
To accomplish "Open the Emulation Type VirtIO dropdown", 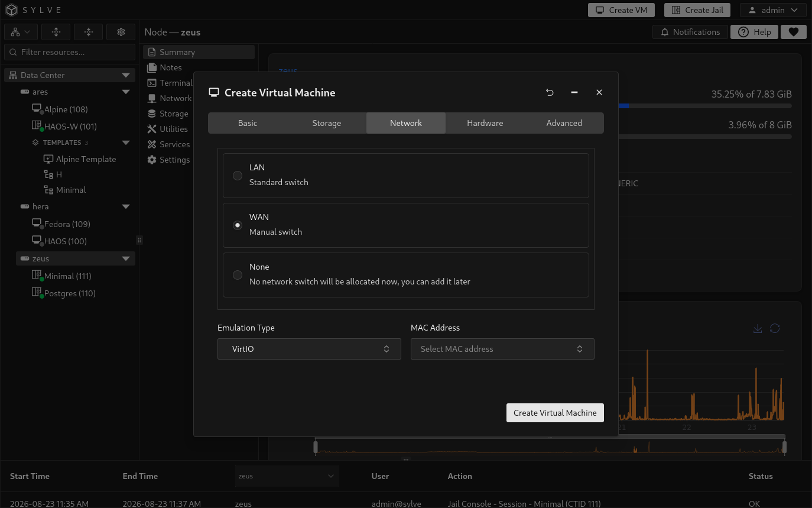I will (309, 349).
